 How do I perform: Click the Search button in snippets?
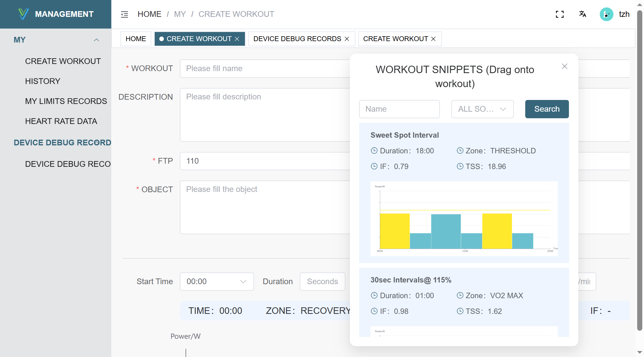point(547,109)
